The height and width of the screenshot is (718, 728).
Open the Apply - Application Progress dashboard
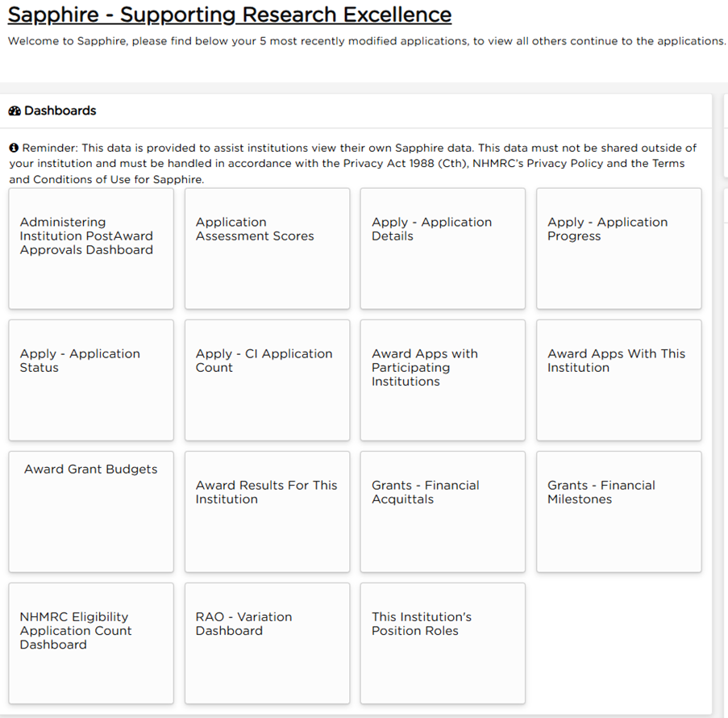pos(618,248)
